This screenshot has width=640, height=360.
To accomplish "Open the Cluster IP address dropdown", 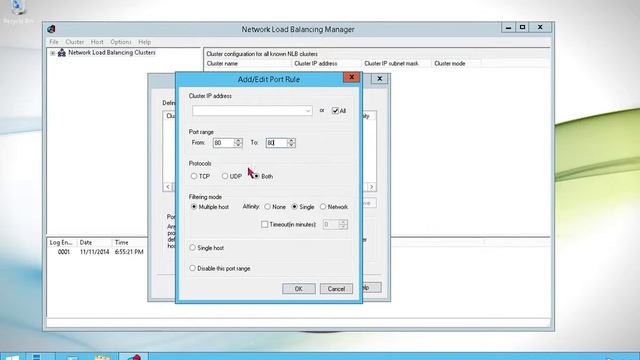I will click(x=308, y=111).
